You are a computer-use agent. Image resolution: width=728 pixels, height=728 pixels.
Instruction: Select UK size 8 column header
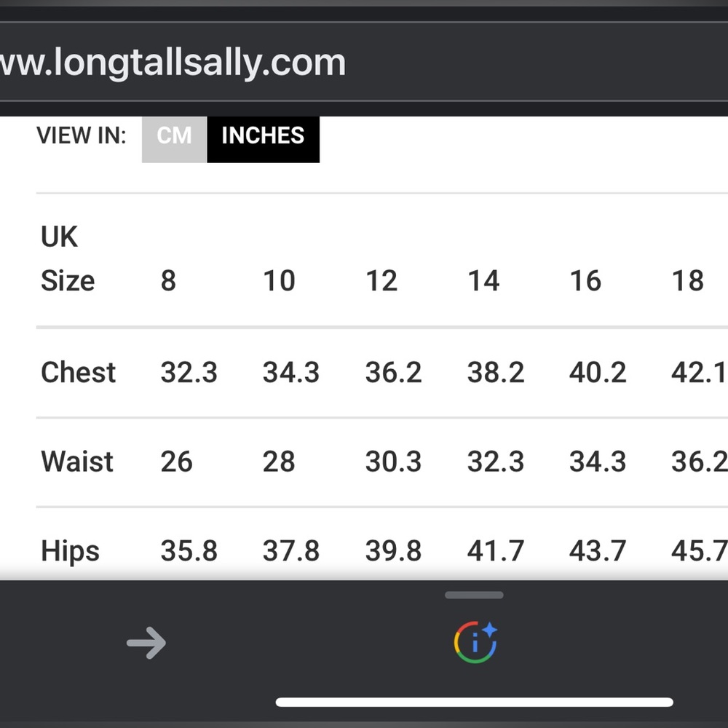(168, 280)
